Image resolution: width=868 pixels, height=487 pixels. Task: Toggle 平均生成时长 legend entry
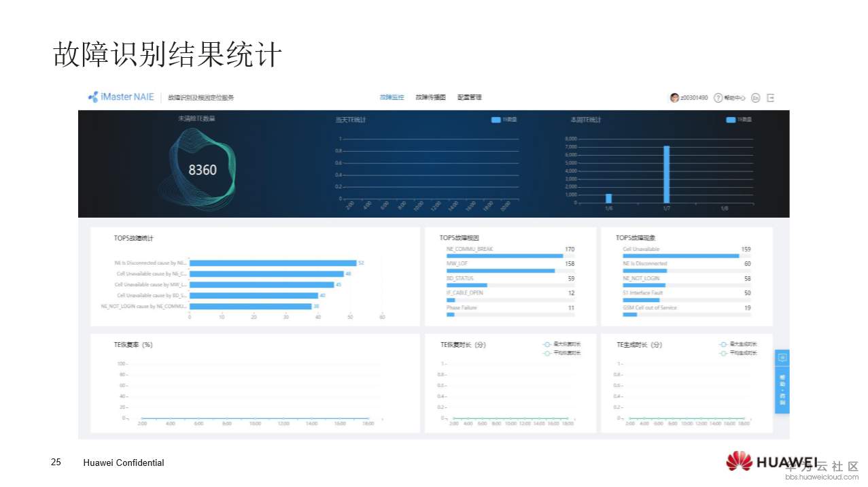click(x=738, y=353)
